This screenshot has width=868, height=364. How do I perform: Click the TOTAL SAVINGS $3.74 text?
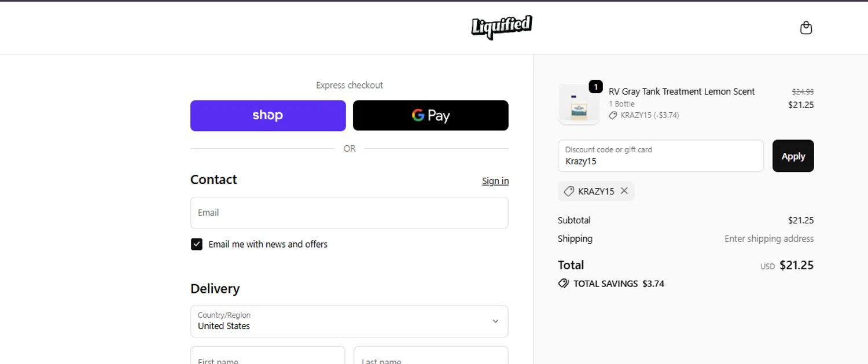click(619, 284)
